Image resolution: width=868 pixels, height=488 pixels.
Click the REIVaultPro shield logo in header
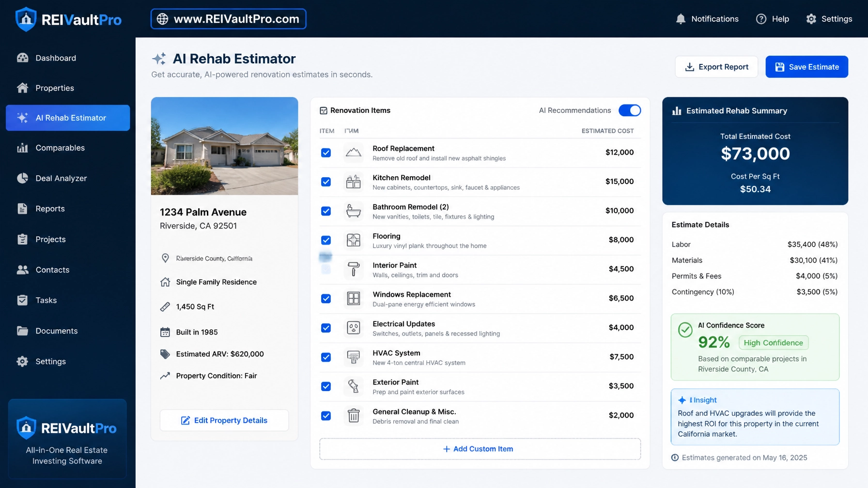tap(26, 19)
